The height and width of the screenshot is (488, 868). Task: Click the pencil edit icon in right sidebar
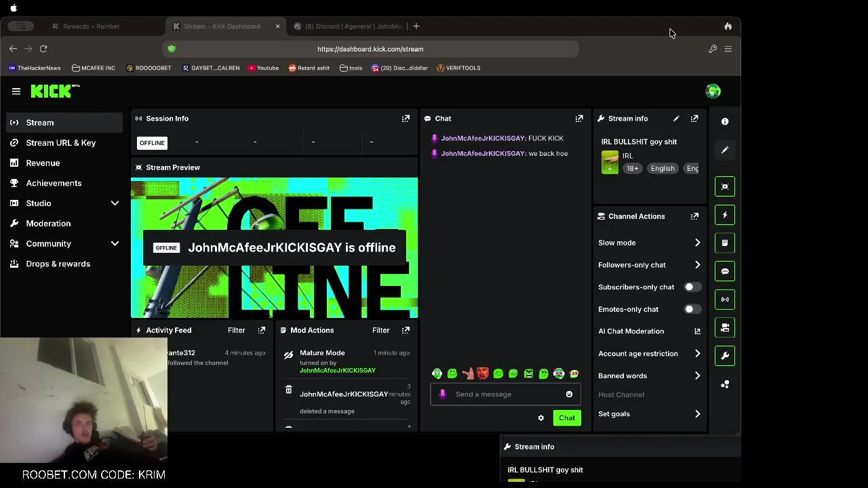[x=725, y=150]
